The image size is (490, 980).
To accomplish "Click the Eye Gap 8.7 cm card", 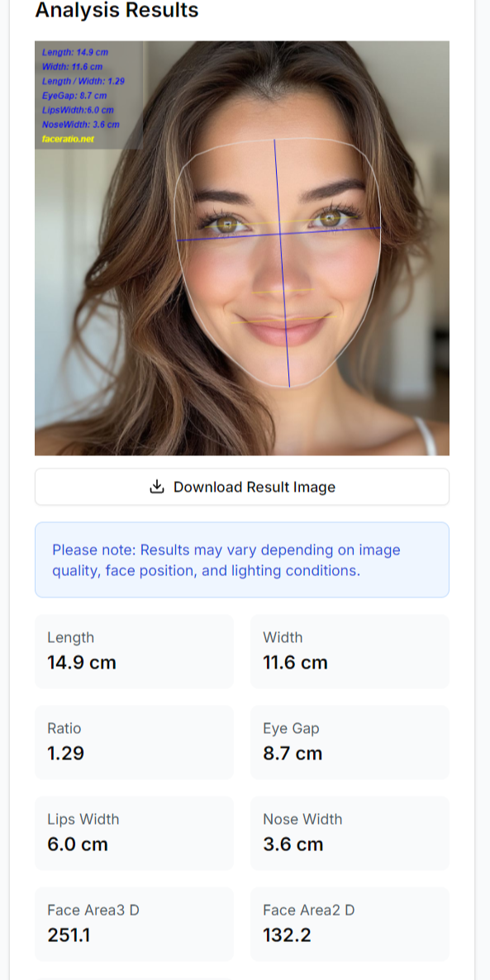I will coord(349,742).
